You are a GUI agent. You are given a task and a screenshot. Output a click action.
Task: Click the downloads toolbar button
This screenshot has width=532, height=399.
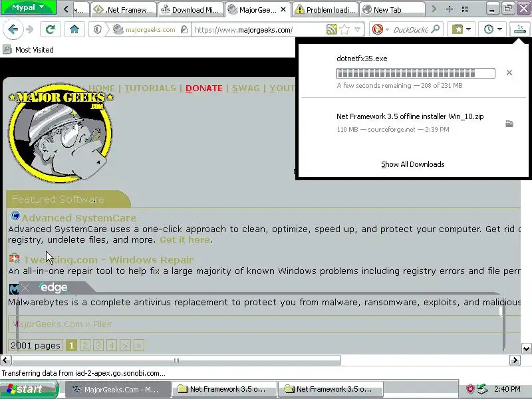click(x=519, y=29)
